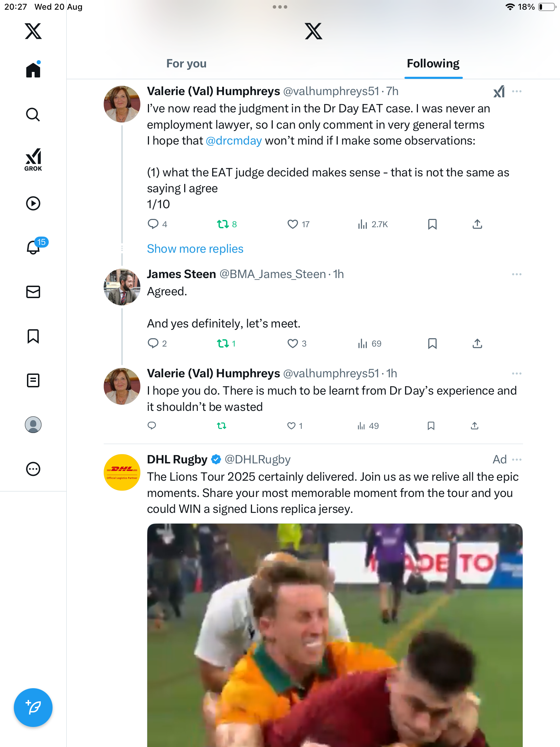This screenshot has height=747, width=560.
Task: Open more options on DHL Rugby ad
Action: point(516,460)
